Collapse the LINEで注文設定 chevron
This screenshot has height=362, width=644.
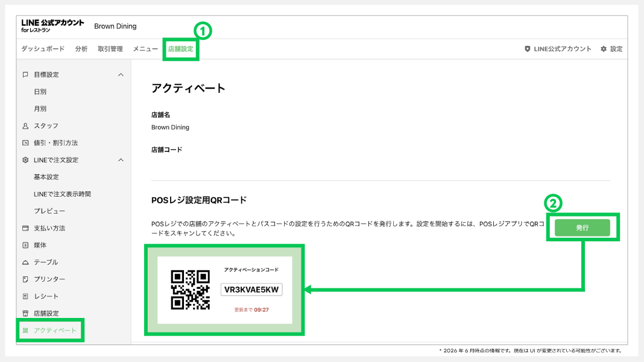click(x=121, y=160)
